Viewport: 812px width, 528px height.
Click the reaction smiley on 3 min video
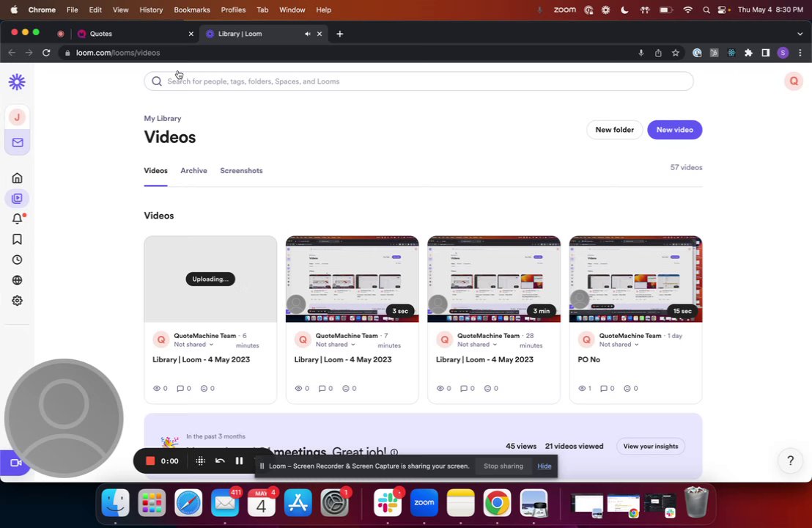[487, 388]
